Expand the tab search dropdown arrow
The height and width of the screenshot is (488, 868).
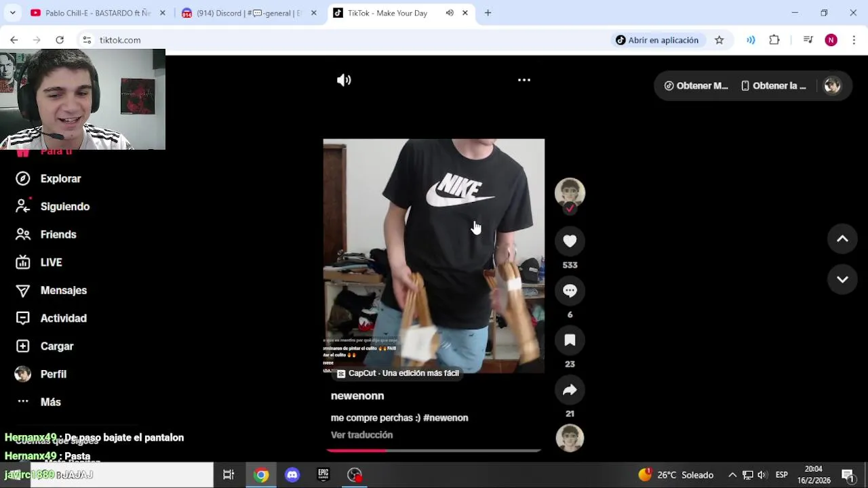(x=12, y=13)
